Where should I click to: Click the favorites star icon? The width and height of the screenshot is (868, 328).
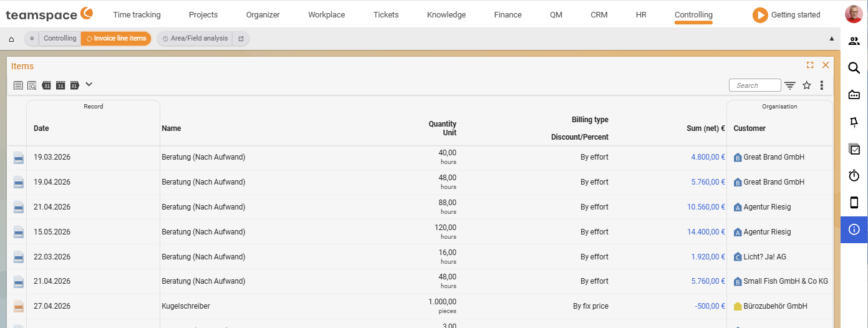tap(807, 85)
